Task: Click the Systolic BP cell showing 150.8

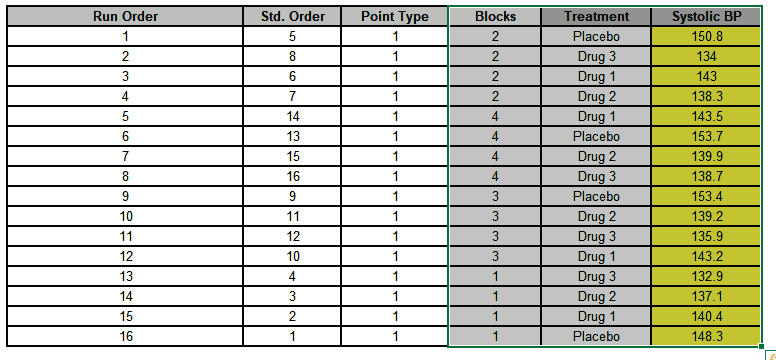Action: click(706, 37)
